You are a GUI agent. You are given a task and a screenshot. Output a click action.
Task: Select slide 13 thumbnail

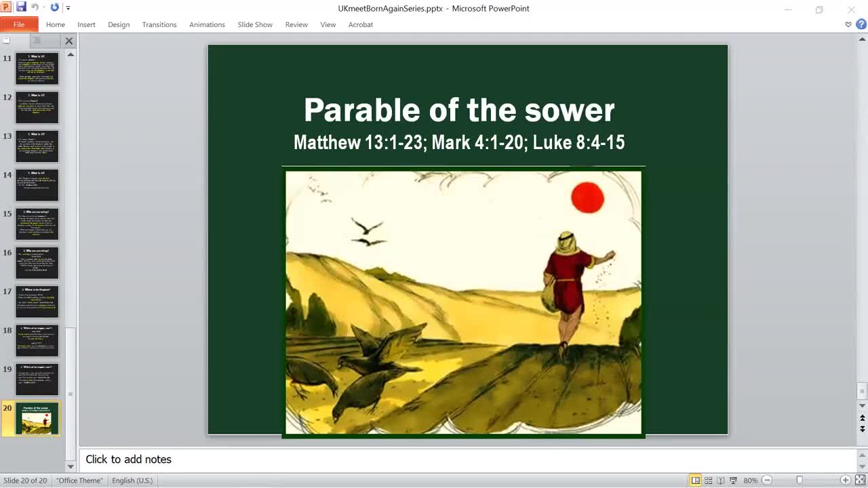[37, 146]
